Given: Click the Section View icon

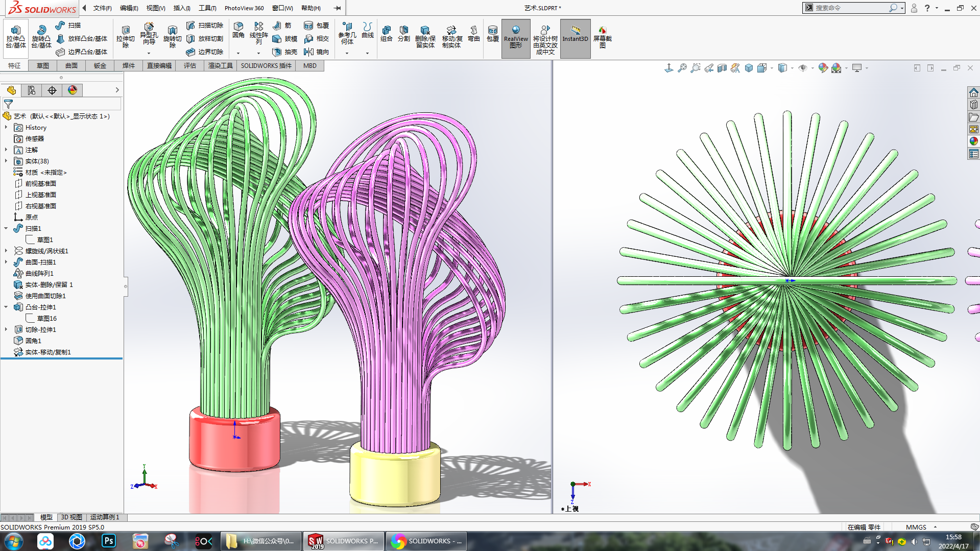Looking at the screenshot, I should [722, 68].
